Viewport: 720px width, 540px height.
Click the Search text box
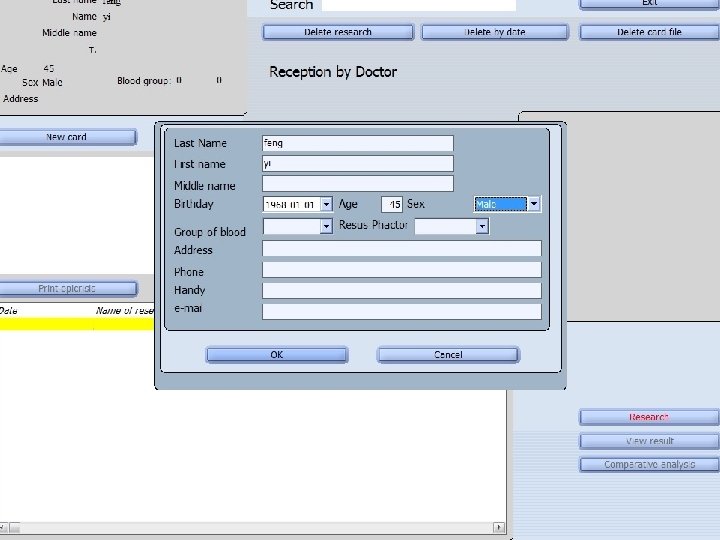pos(418,5)
